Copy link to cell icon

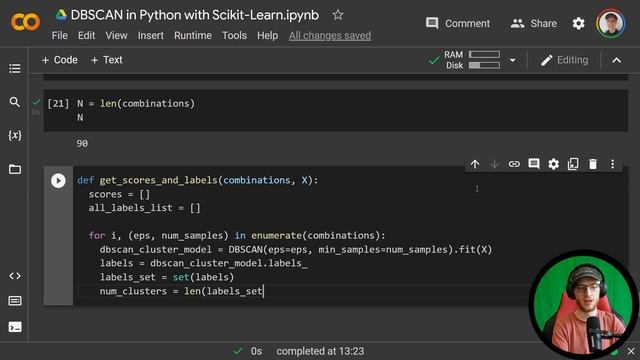pyautogui.click(x=514, y=164)
